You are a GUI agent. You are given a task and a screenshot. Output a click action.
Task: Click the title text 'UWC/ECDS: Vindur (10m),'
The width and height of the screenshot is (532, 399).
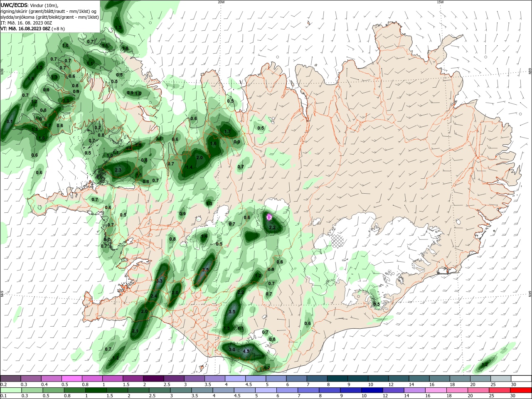coord(29,5)
